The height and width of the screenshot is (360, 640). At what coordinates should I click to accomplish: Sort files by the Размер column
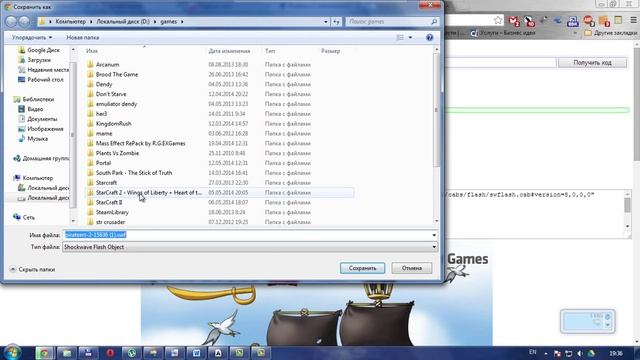coord(331,51)
